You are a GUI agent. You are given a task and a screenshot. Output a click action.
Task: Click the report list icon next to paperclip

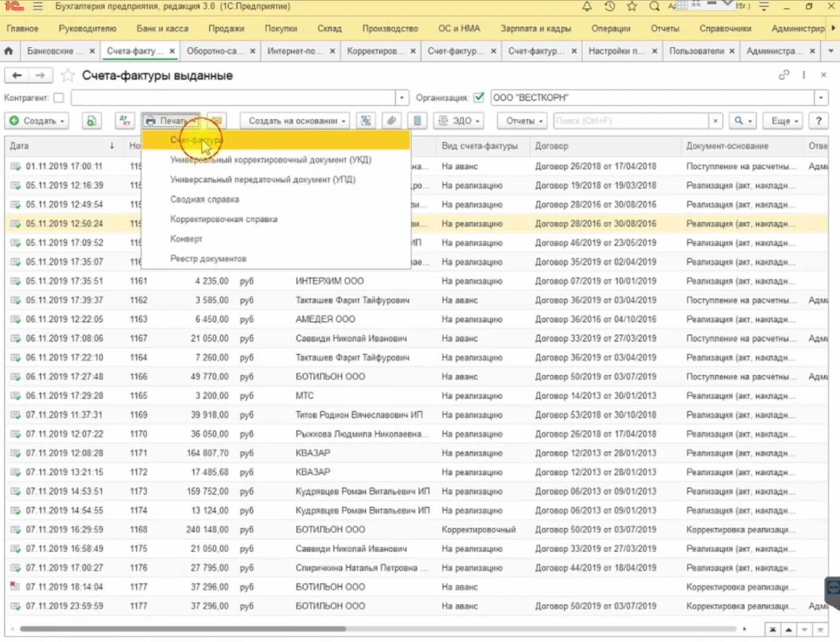coord(417,121)
